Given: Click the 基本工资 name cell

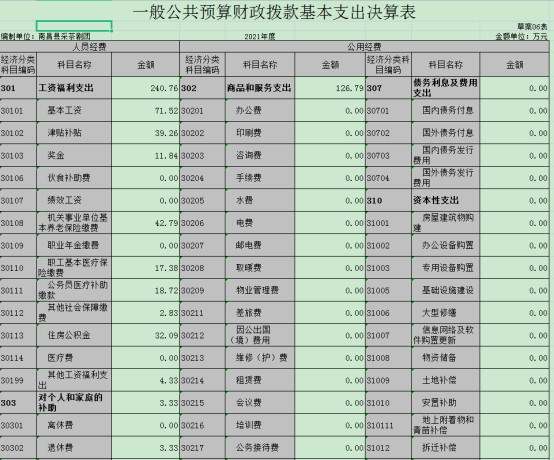Looking at the screenshot, I should (74, 111).
